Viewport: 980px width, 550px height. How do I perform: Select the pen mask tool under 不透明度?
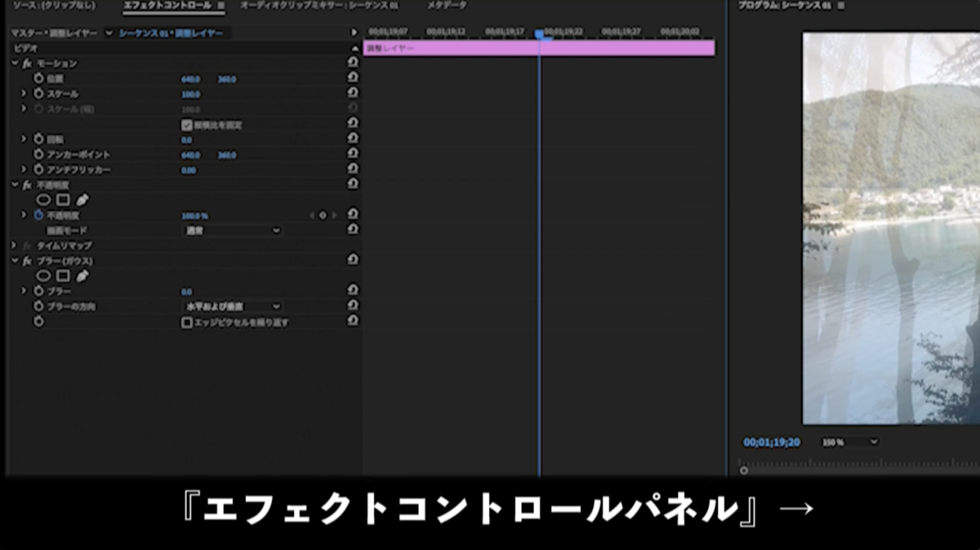click(x=81, y=198)
